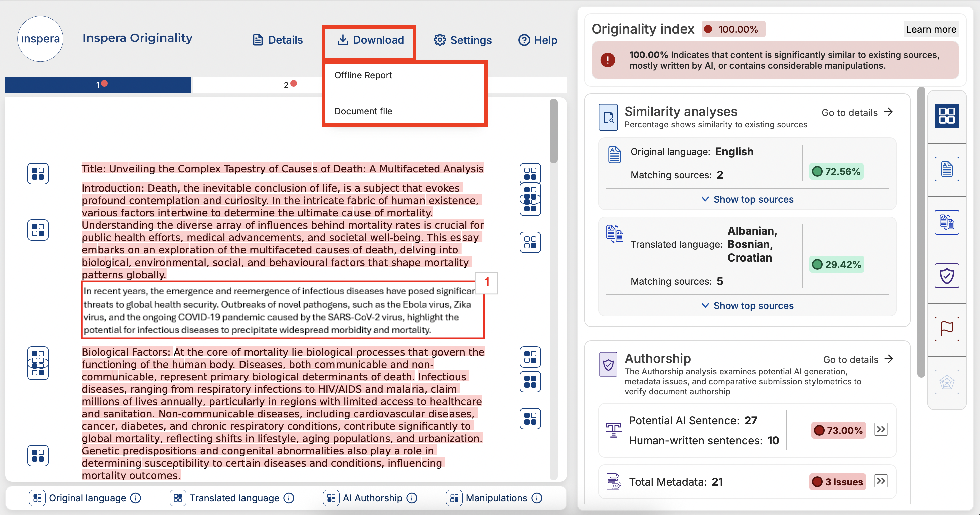Click the 73.00% AI authorship badge
980x515 pixels.
839,431
